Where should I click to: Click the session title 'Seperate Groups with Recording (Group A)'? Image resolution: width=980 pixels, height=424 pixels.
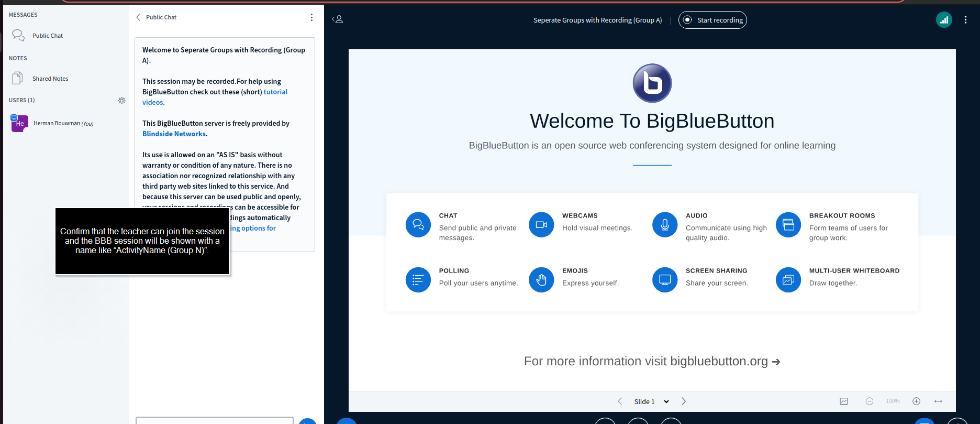(597, 20)
